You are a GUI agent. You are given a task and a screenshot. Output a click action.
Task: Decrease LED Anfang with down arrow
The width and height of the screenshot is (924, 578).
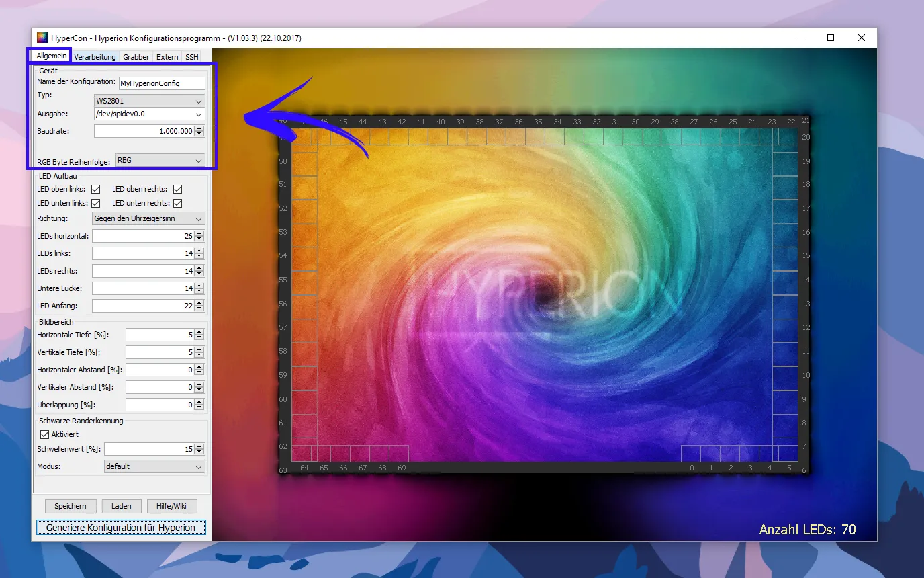pyautogui.click(x=199, y=309)
